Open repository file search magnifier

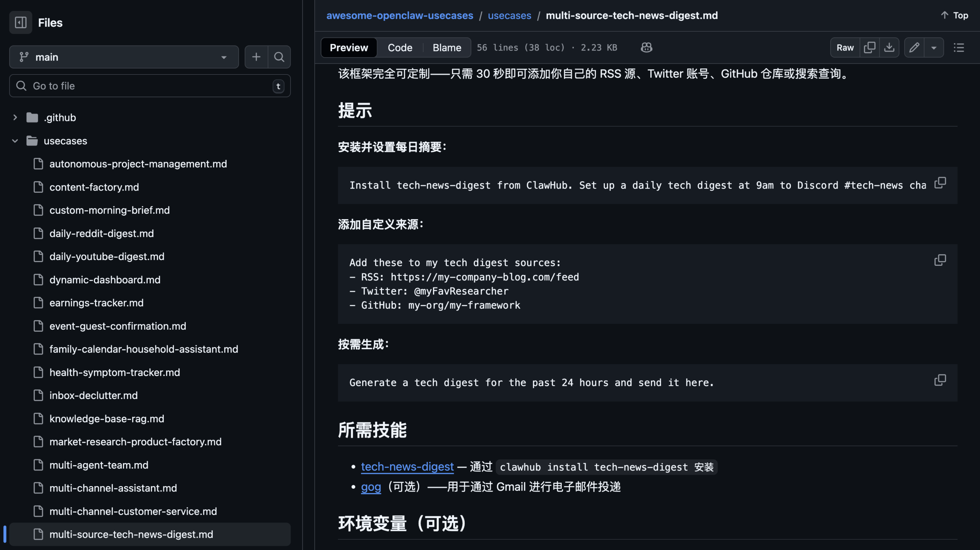coord(279,57)
